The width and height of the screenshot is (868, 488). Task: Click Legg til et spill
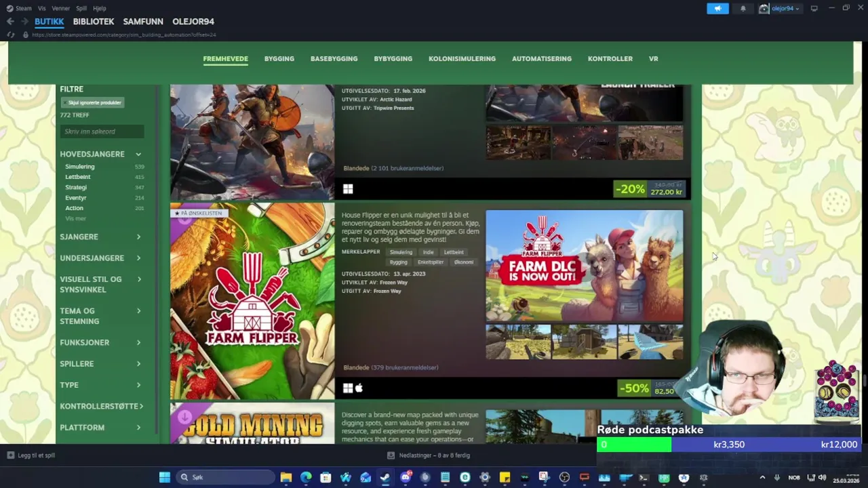[31, 455]
